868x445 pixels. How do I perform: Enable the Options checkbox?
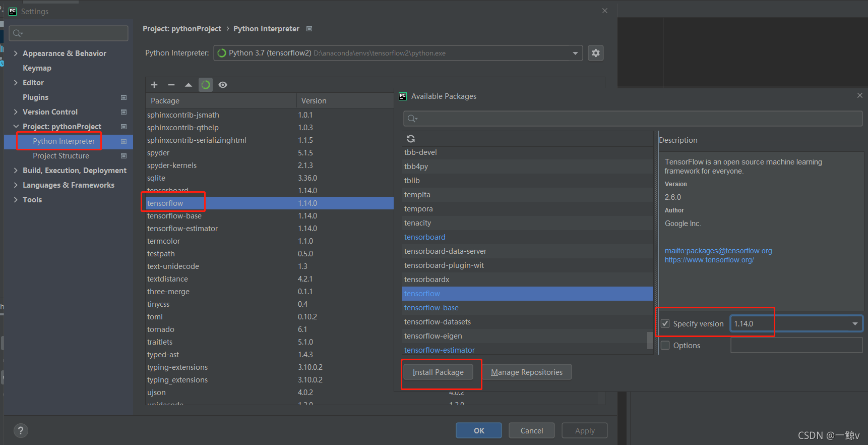point(665,345)
